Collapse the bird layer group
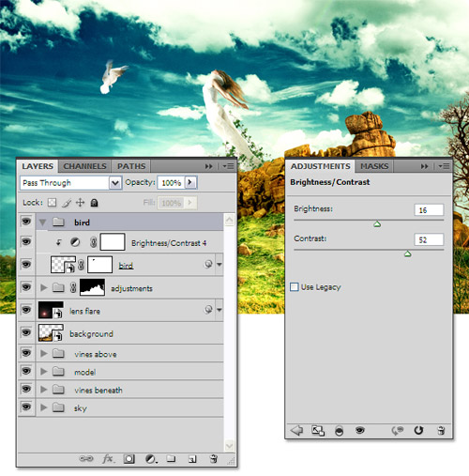 click(43, 223)
